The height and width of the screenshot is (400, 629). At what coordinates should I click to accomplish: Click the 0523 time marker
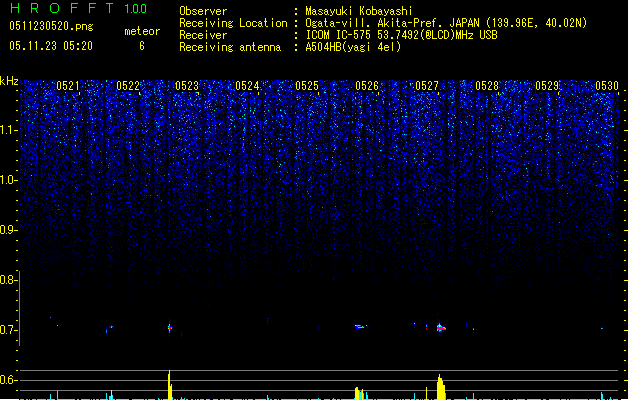[x=187, y=86]
